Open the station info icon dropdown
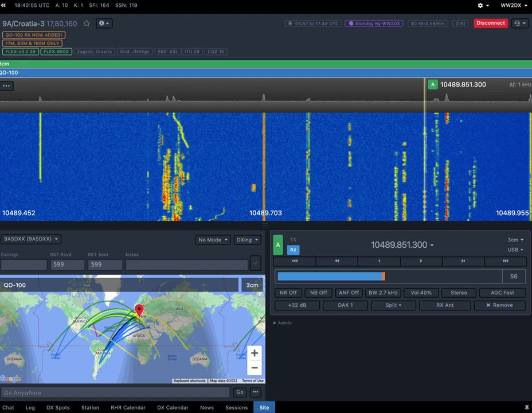532x413 pixels. [104, 23]
